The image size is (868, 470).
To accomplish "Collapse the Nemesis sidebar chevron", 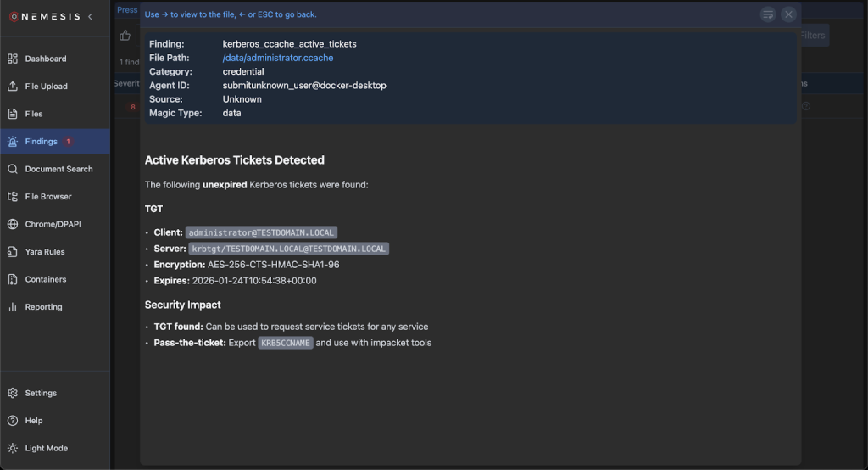I will point(91,16).
